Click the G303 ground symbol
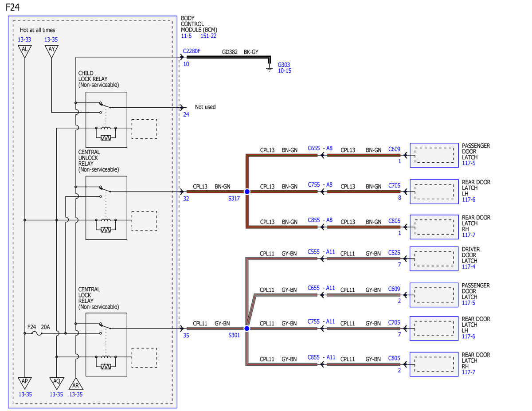This screenshot has width=532, height=411. pos(269,69)
